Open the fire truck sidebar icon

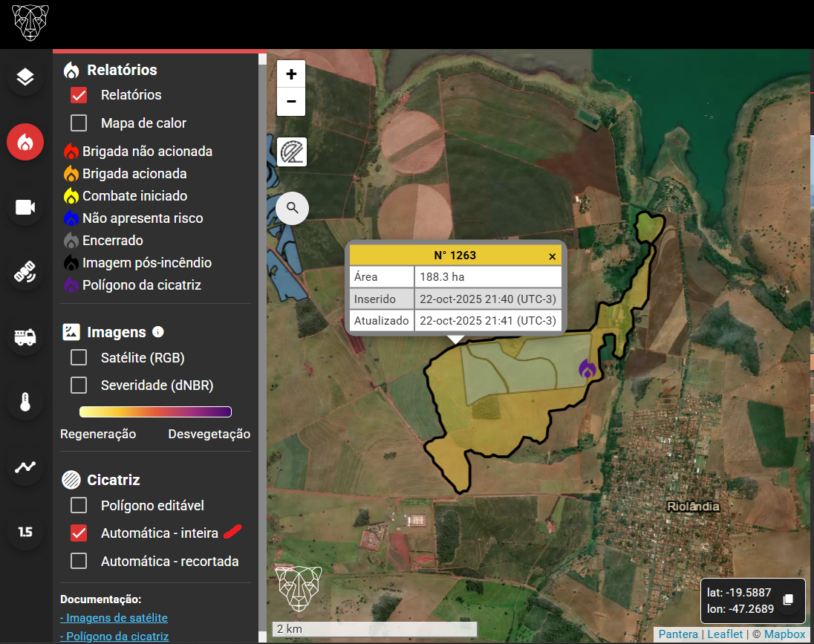tap(25, 337)
